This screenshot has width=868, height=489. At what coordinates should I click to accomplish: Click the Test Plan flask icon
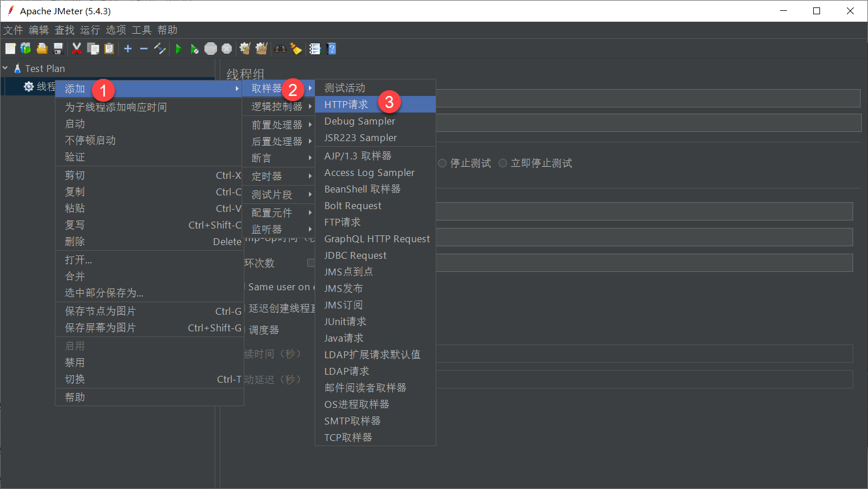pyautogui.click(x=18, y=69)
